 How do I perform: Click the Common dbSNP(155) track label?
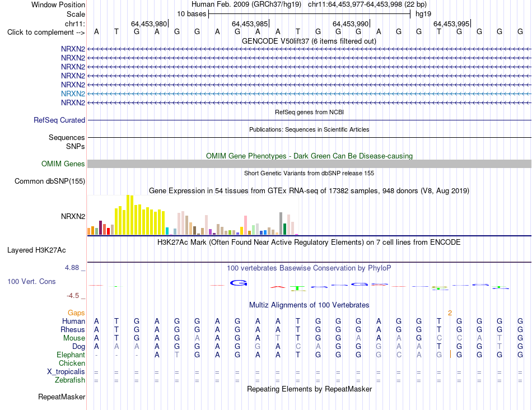49,181
